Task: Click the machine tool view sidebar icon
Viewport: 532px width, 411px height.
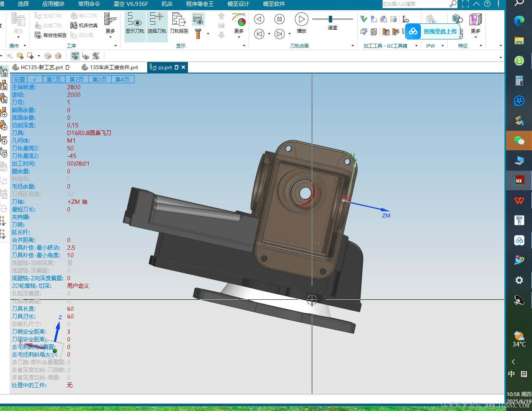Action: pos(4,86)
